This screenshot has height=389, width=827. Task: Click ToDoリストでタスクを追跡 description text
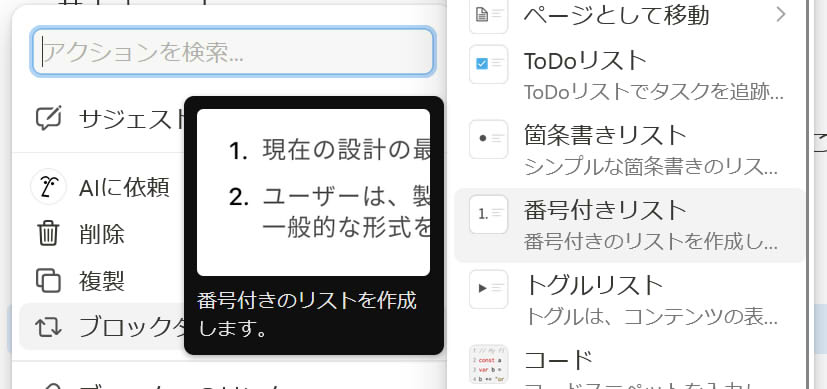(x=653, y=92)
